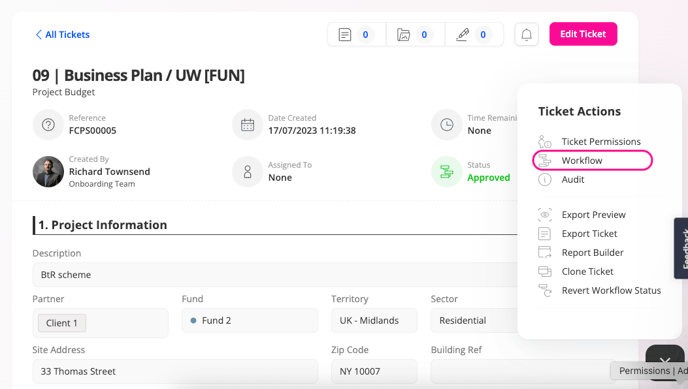This screenshot has width=688, height=389.
Task: Click the Site Address input field
Action: 175,371
